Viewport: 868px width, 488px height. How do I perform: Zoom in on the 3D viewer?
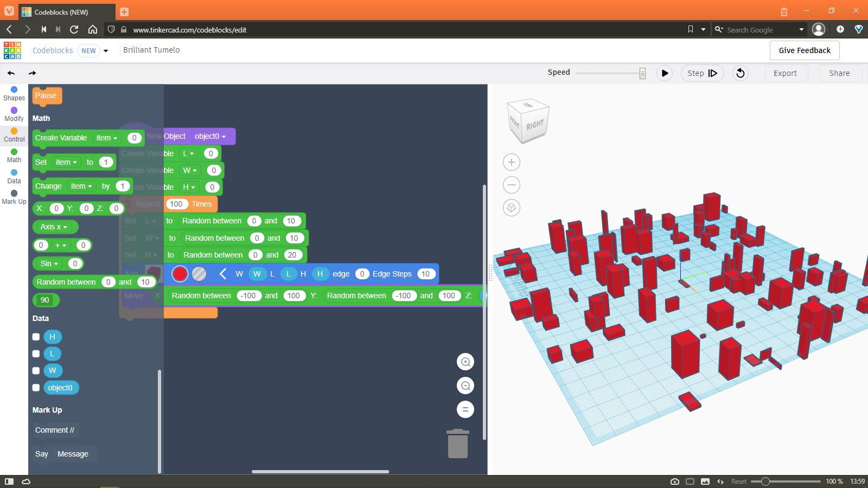click(x=512, y=162)
